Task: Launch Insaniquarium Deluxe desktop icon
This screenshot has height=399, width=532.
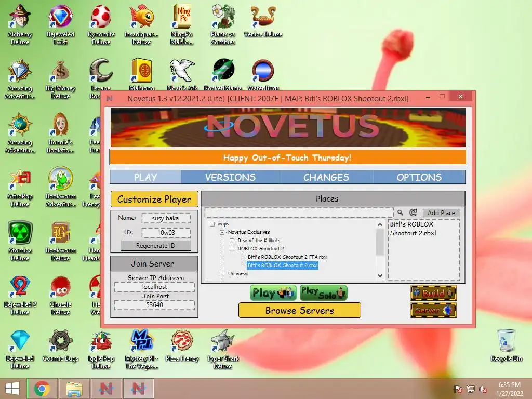Action: [141, 24]
